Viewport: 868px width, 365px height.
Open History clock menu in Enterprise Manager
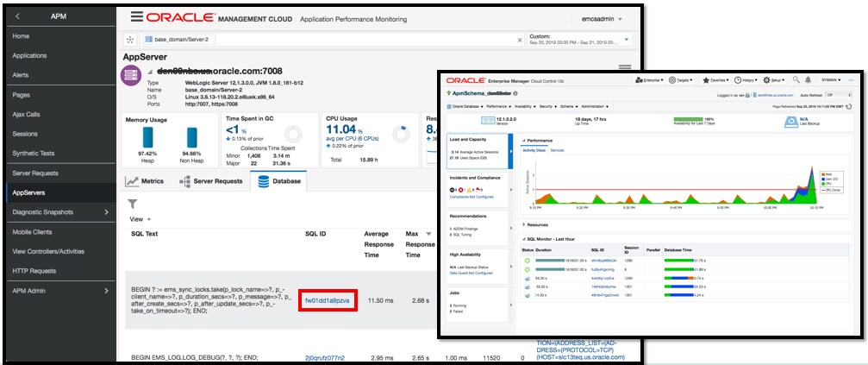tap(746, 80)
